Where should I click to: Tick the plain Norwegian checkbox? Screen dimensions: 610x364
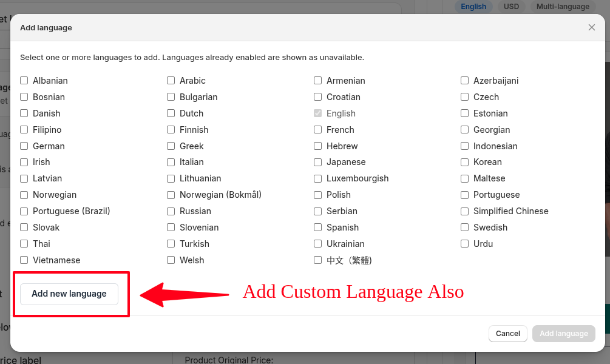coord(24,195)
